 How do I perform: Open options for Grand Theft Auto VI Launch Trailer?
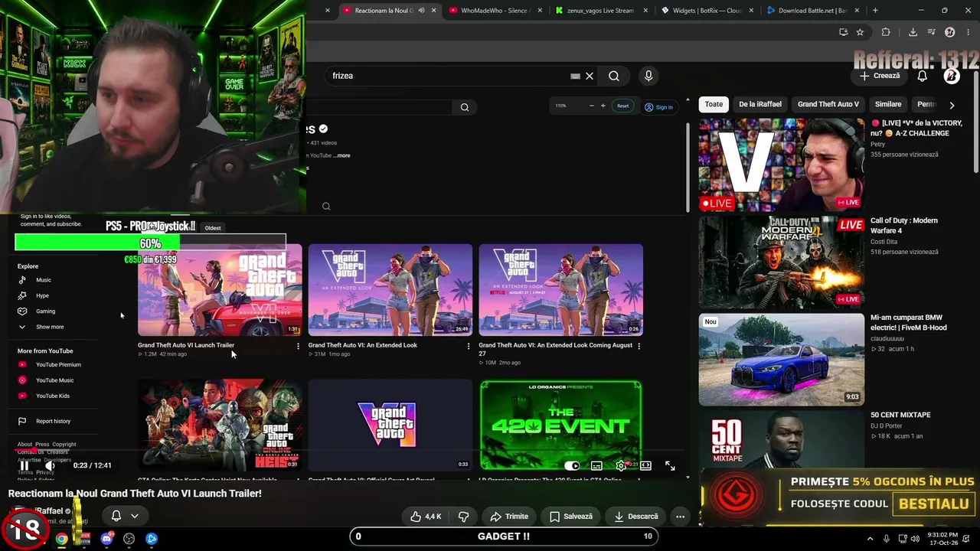coord(298,346)
